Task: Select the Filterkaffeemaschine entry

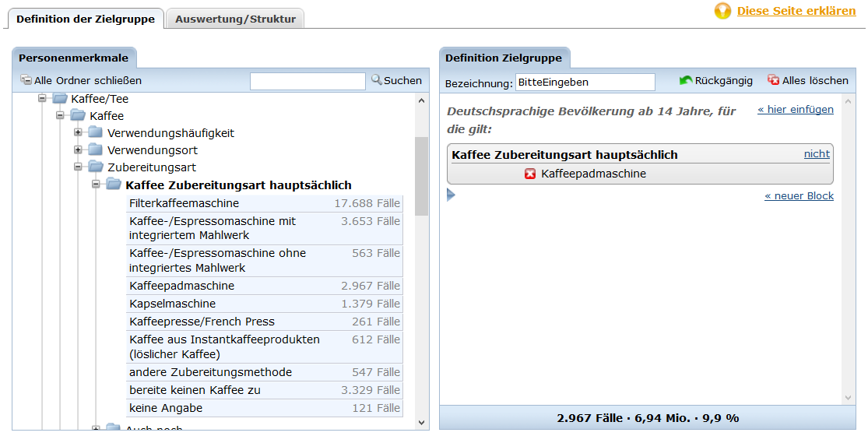Action: (x=184, y=203)
